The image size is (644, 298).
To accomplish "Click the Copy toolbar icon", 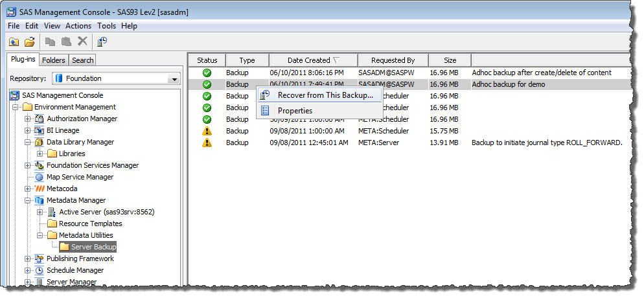I will coord(50,41).
